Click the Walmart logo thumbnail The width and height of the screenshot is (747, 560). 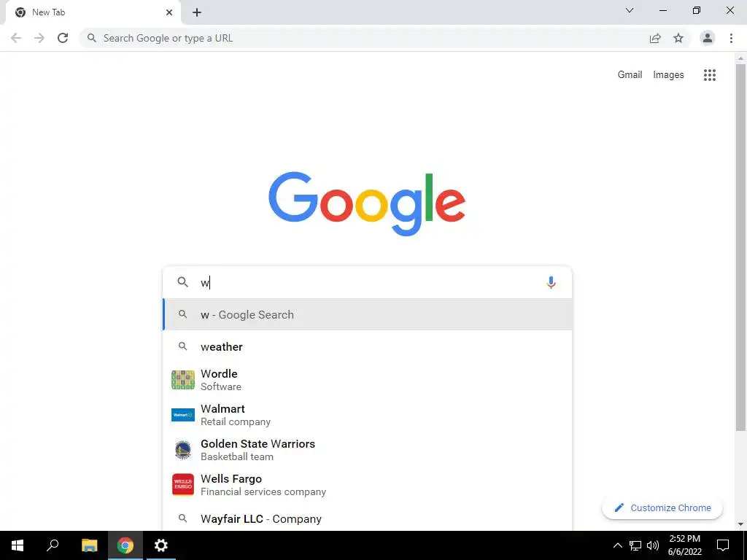click(x=183, y=415)
